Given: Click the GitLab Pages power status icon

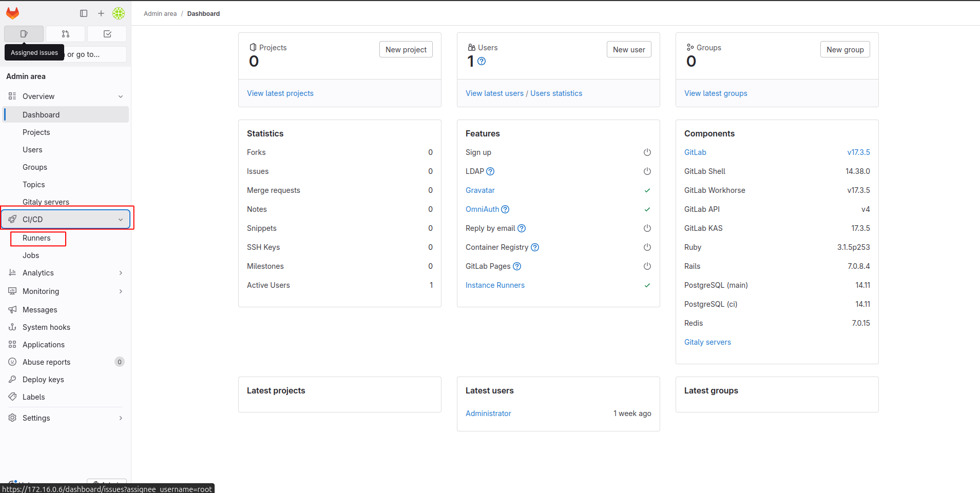Looking at the screenshot, I should [x=647, y=266].
